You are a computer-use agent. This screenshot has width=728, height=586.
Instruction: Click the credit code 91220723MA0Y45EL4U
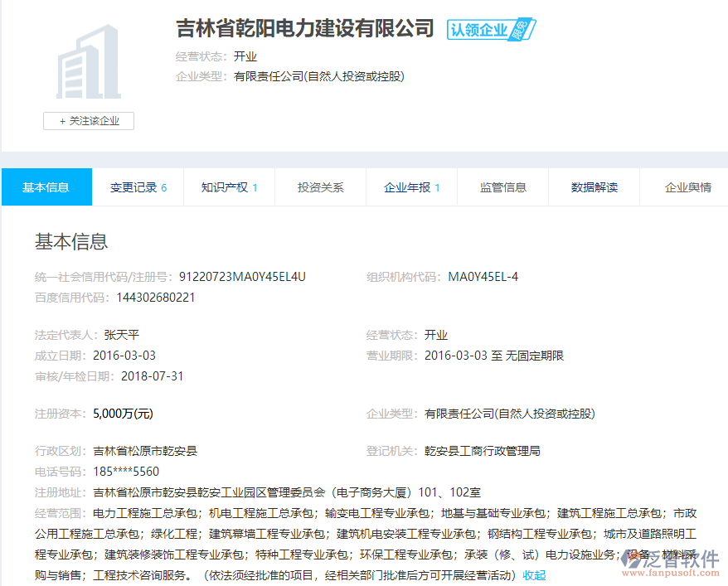click(242, 277)
